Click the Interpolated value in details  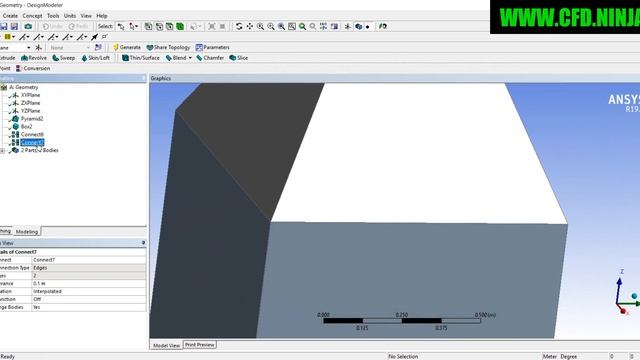point(89,291)
